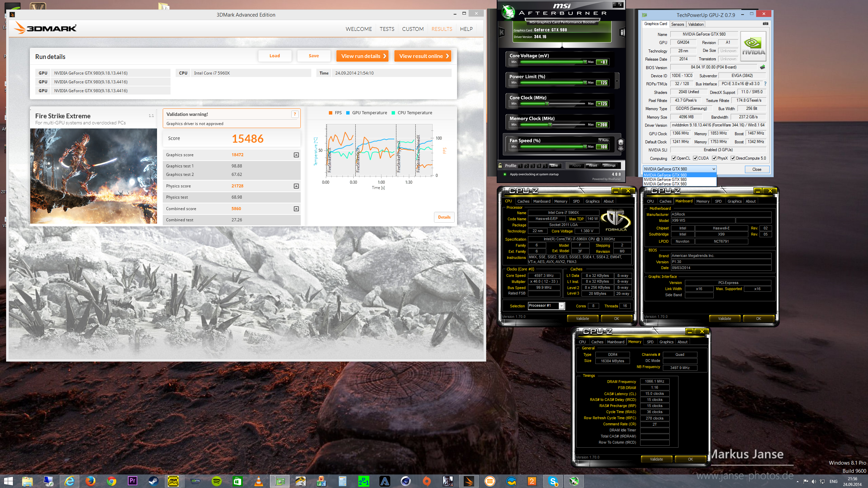Open the ASRock CPU-Z taskbar icon
868x488 pixels.
tap(174, 481)
